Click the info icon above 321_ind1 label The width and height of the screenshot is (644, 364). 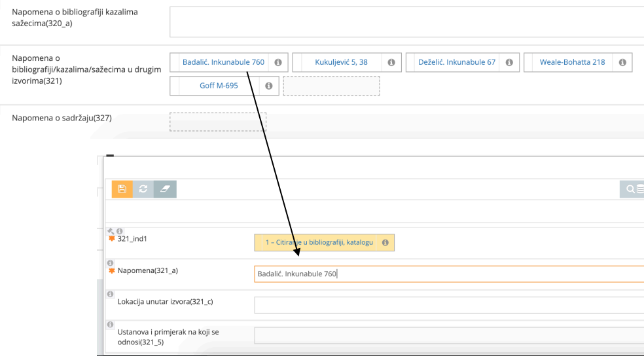pos(120,231)
